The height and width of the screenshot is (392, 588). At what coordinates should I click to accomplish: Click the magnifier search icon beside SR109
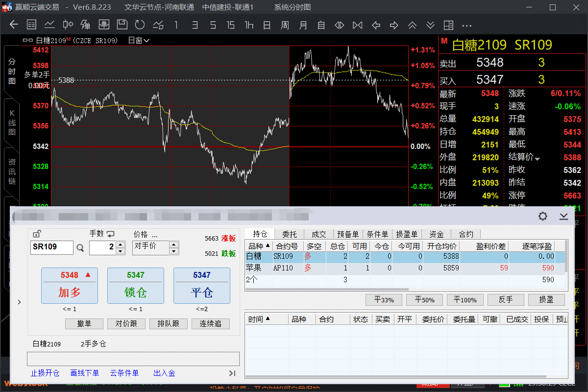pos(80,248)
